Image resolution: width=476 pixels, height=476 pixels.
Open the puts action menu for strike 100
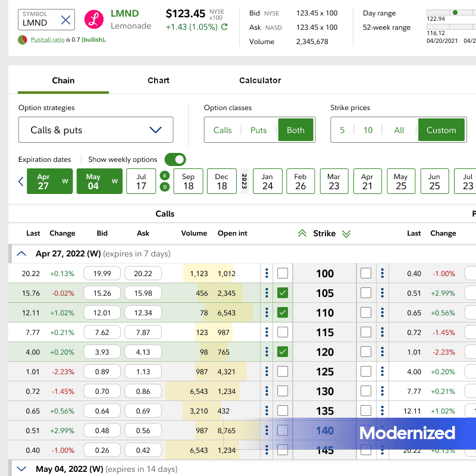pos(382,273)
